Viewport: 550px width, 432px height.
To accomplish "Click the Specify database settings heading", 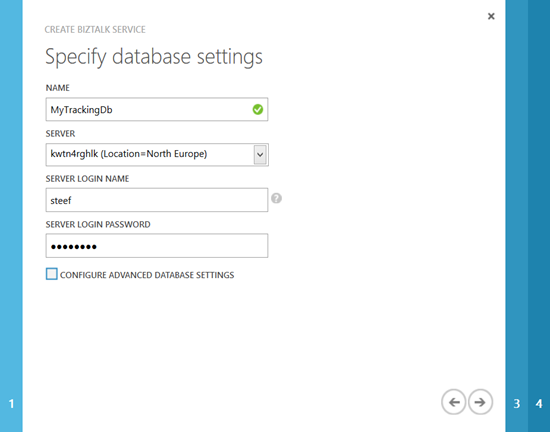I will (154, 57).
